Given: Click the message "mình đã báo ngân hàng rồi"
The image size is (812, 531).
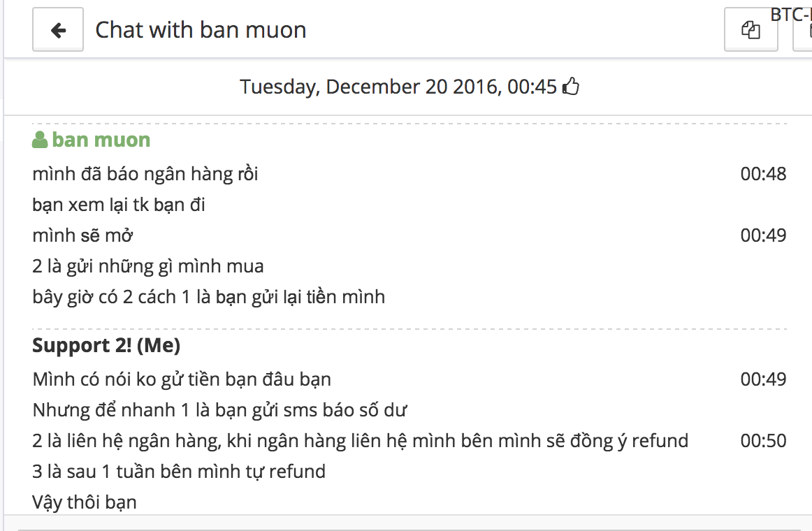Looking at the screenshot, I should [x=145, y=174].
